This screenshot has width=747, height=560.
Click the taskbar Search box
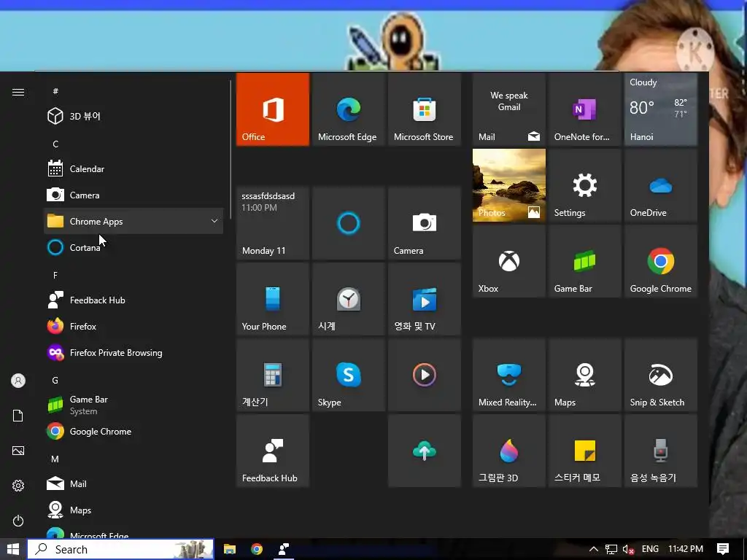(120, 549)
